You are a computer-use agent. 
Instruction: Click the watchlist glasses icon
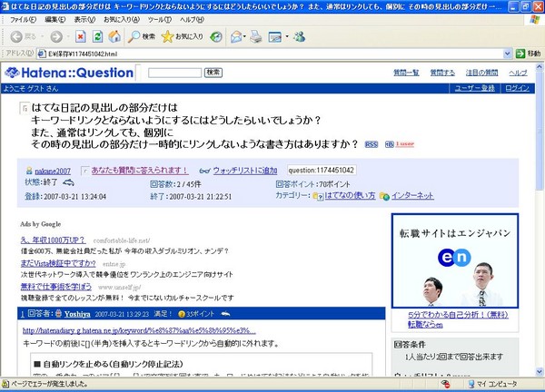[204, 171]
